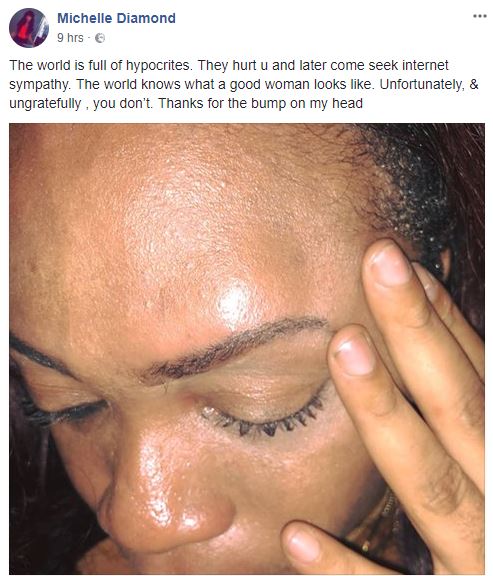Select the post text starting with 'The world is full'
The width and height of the screenshot is (493, 576).
[x=244, y=84]
